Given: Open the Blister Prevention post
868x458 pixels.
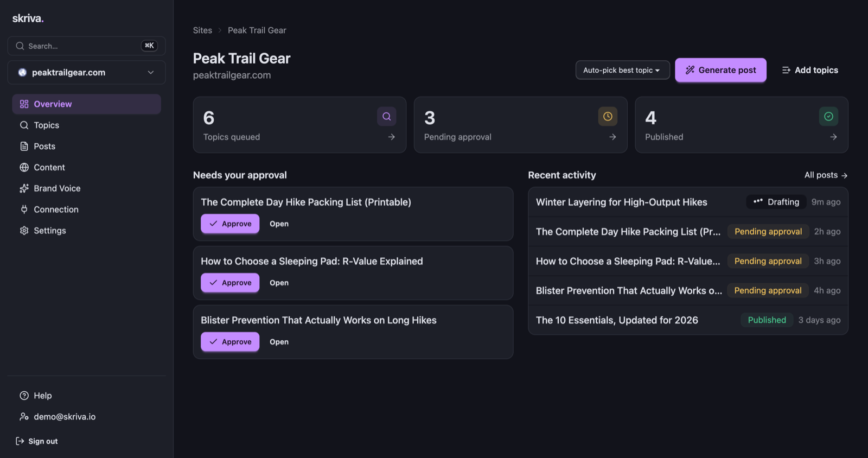Looking at the screenshot, I should click(x=279, y=342).
